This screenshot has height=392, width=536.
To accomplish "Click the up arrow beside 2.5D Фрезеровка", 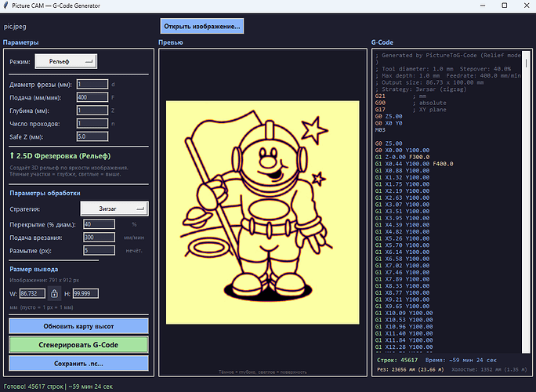I will coord(12,156).
